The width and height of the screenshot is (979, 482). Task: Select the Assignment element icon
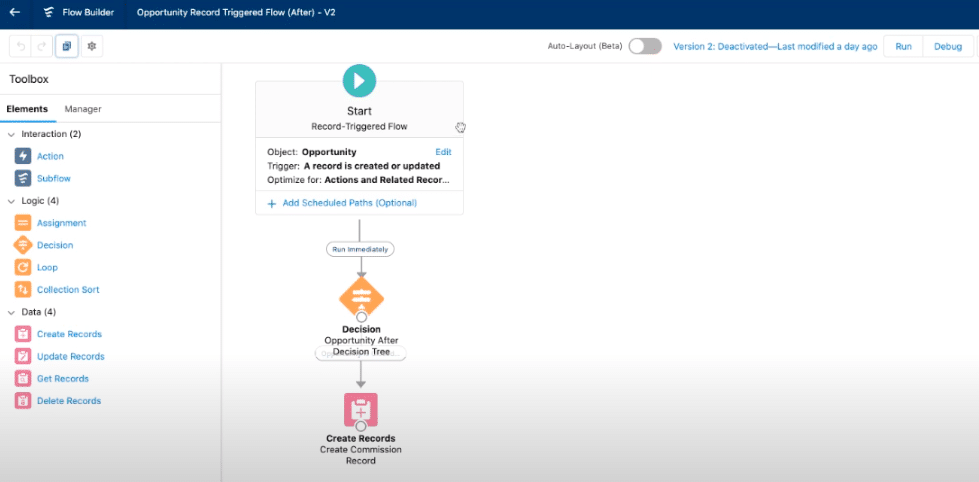tap(23, 223)
